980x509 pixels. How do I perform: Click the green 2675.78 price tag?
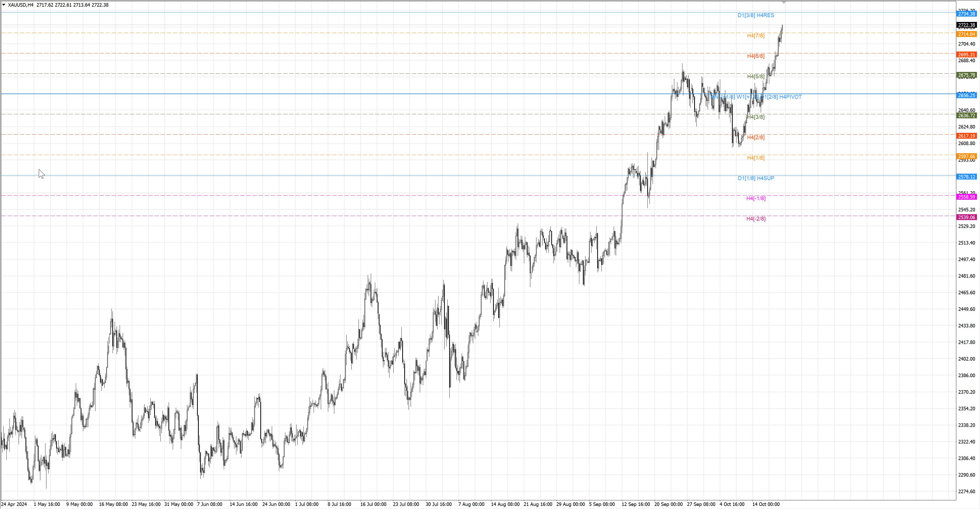click(x=966, y=75)
